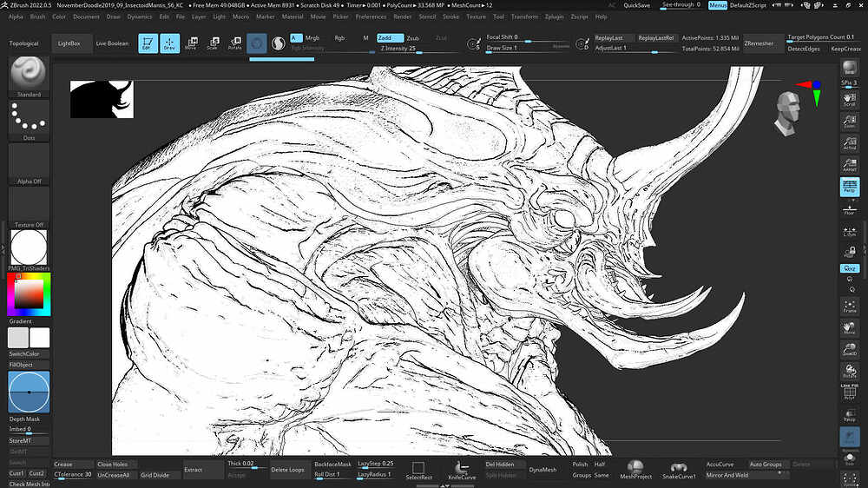Enable Zsub sculpt mode
Viewport: 868px width, 488px height.
coord(413,38)
